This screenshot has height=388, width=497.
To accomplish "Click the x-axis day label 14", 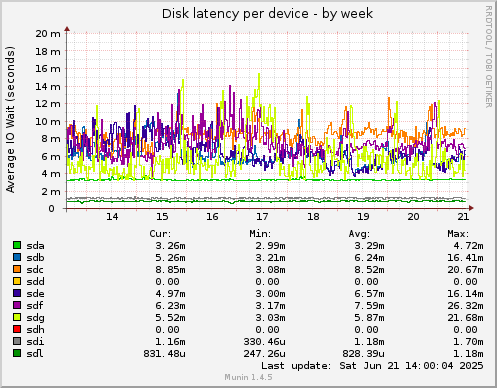I will pos(112,217).
